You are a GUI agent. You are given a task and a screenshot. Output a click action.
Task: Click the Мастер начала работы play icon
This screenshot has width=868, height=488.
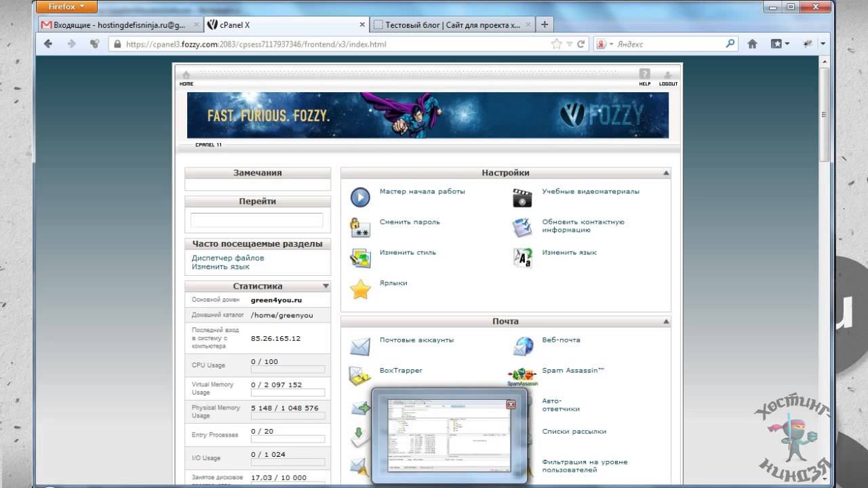360,197
